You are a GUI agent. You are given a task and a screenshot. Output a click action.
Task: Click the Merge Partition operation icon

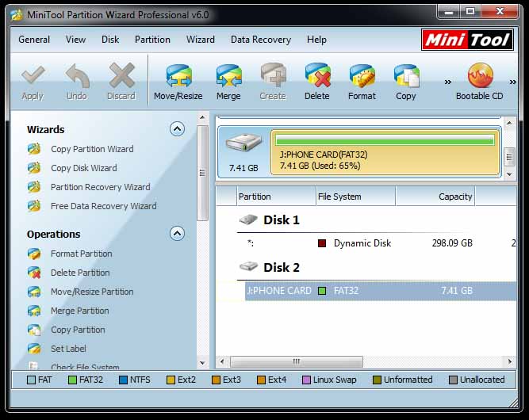(x=34, y=311)
